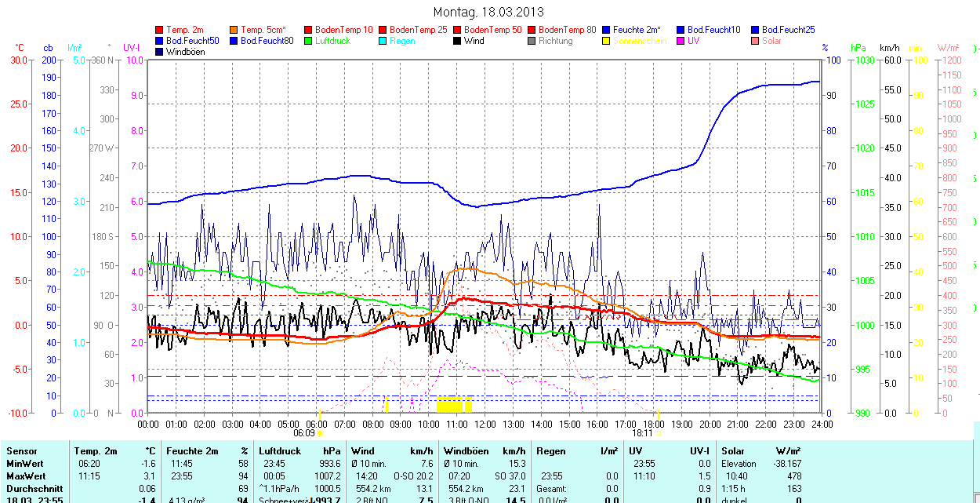This screenshot has width=980, height=503.
Task: Click the pink Solar legend square
Action: coord(756,41)
